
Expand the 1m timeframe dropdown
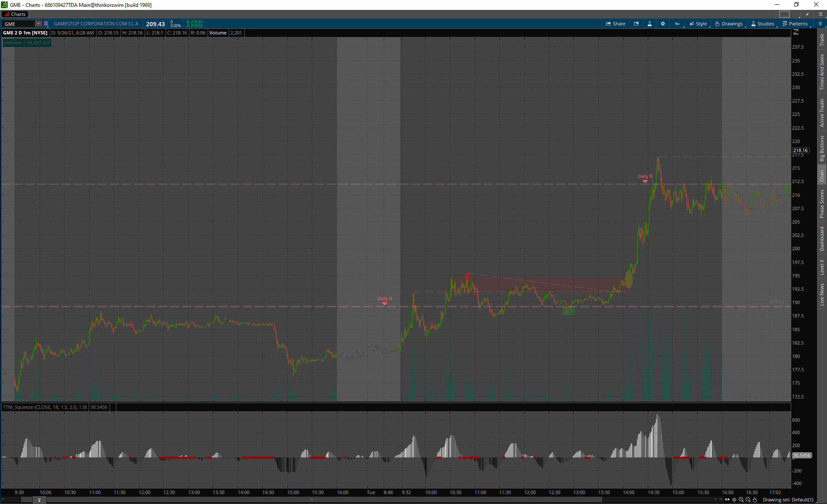point(678,24)
